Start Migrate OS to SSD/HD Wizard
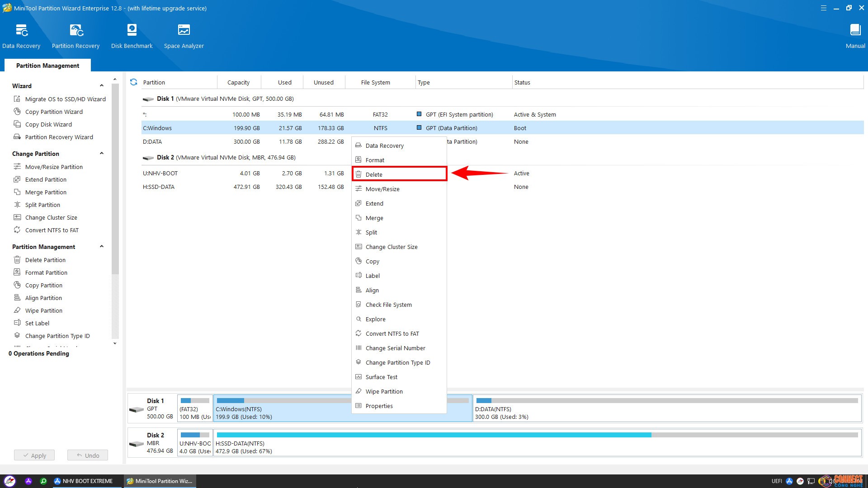 click(x=60, y=99)
